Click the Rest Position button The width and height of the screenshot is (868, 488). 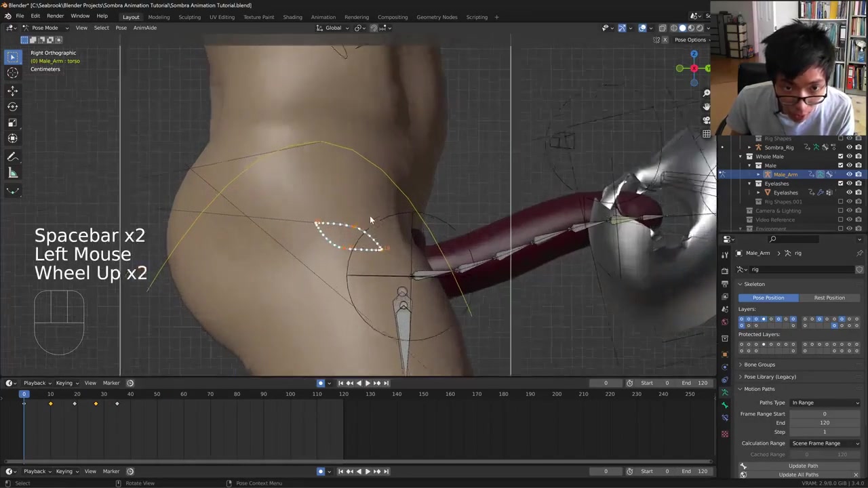(829, 298)
